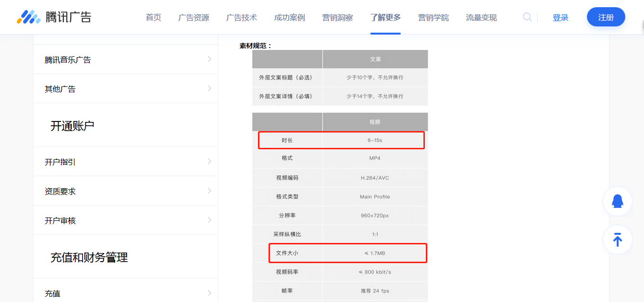This screenshot has height=302, width=644.
Task: Click the 充值和财务管理 section heading
Action: 89,257
